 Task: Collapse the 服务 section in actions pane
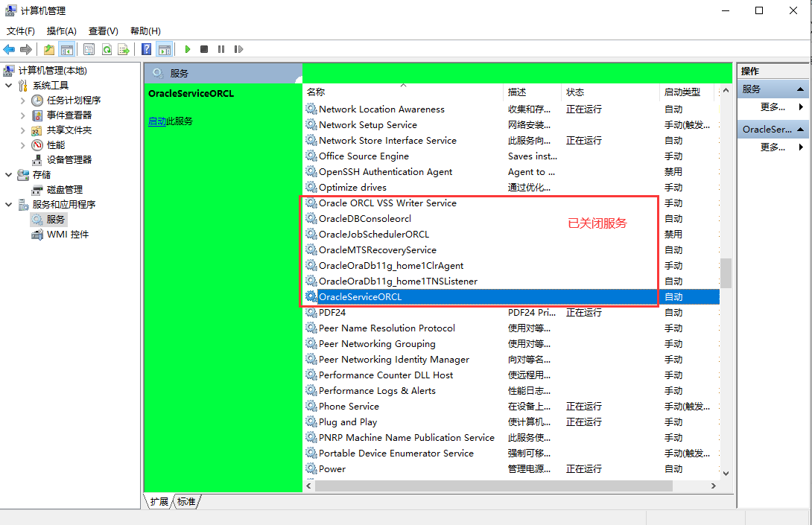click(x=800, y=89)
